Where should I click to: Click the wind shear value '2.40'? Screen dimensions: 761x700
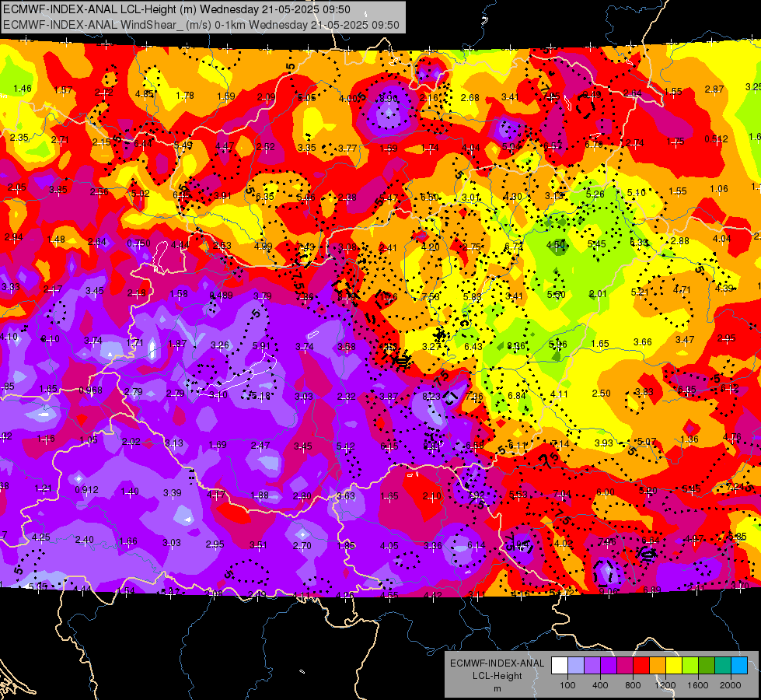[x=85, y=539]
